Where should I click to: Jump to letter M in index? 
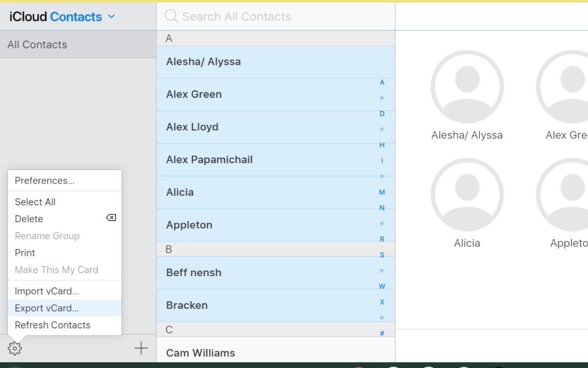tap(382, 192)
